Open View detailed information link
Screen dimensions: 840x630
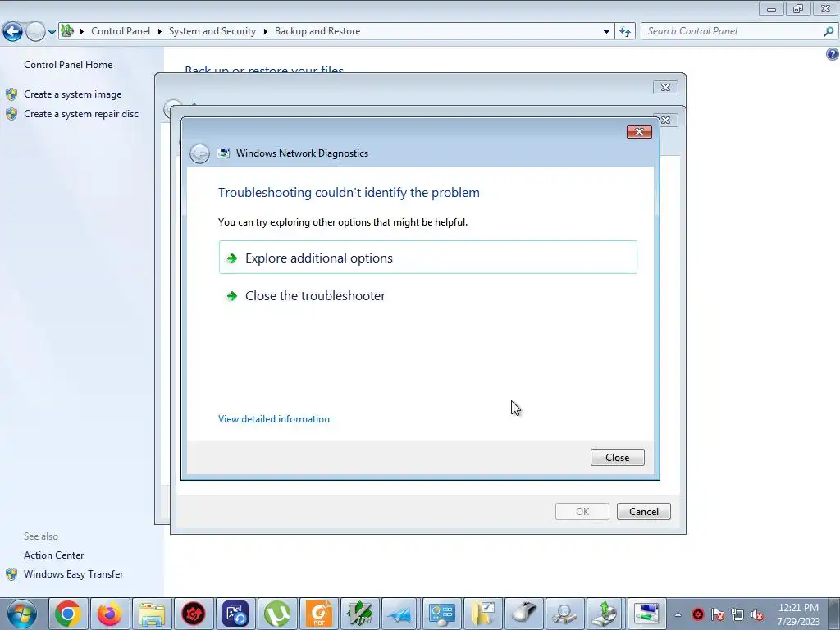(x=274, y=419)
